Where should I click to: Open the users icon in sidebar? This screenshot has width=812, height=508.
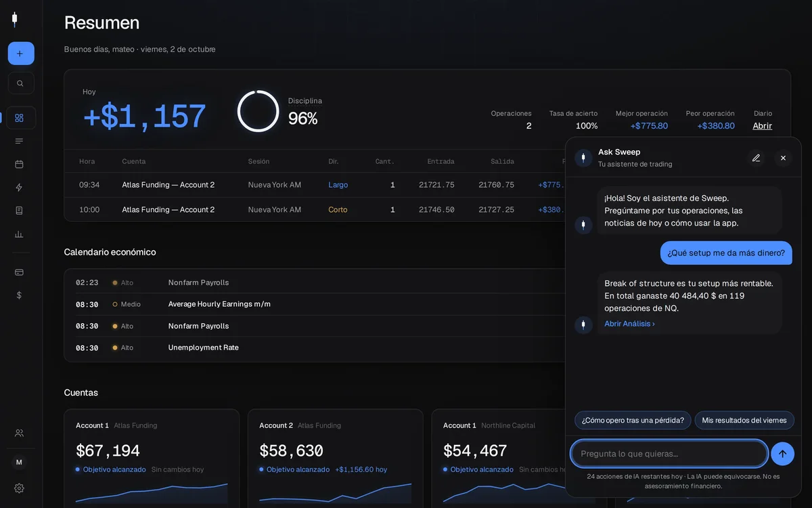pos(19,433)
